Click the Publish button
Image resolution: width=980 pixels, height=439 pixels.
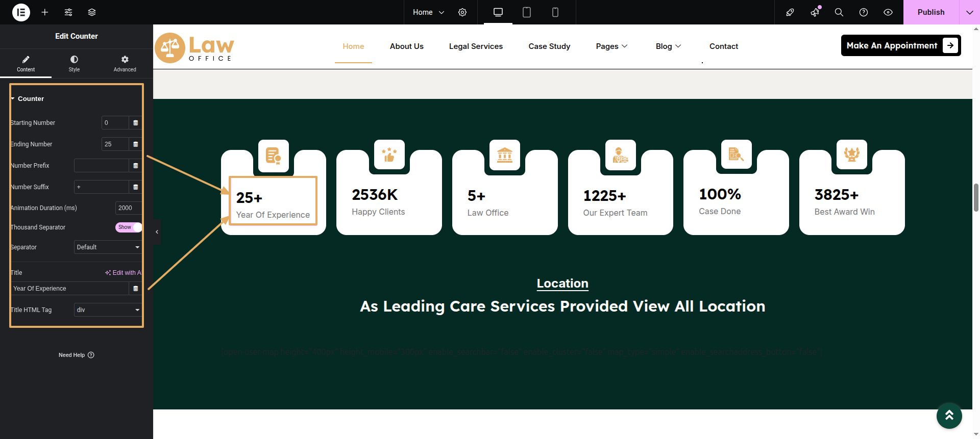click(x=930, y=12)
